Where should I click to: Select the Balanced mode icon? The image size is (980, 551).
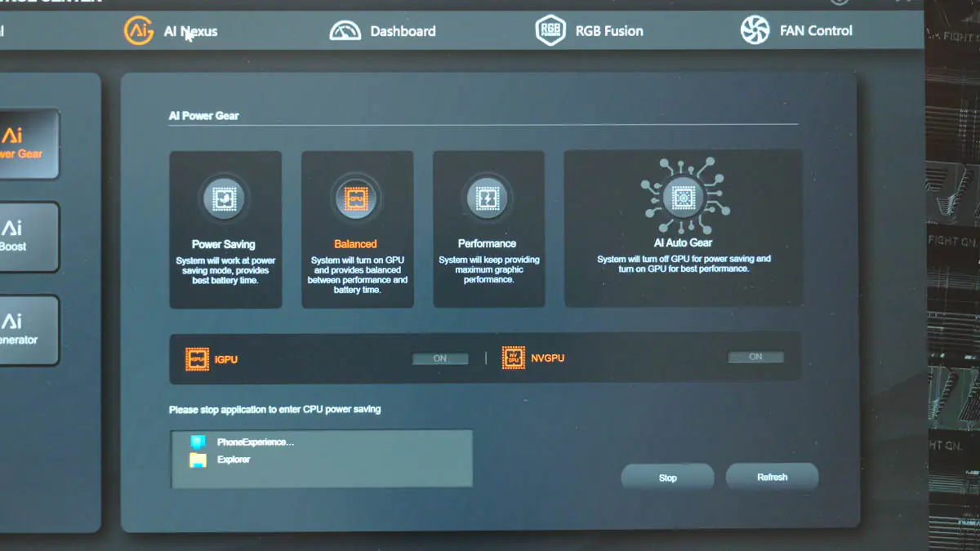pos(356,198)
